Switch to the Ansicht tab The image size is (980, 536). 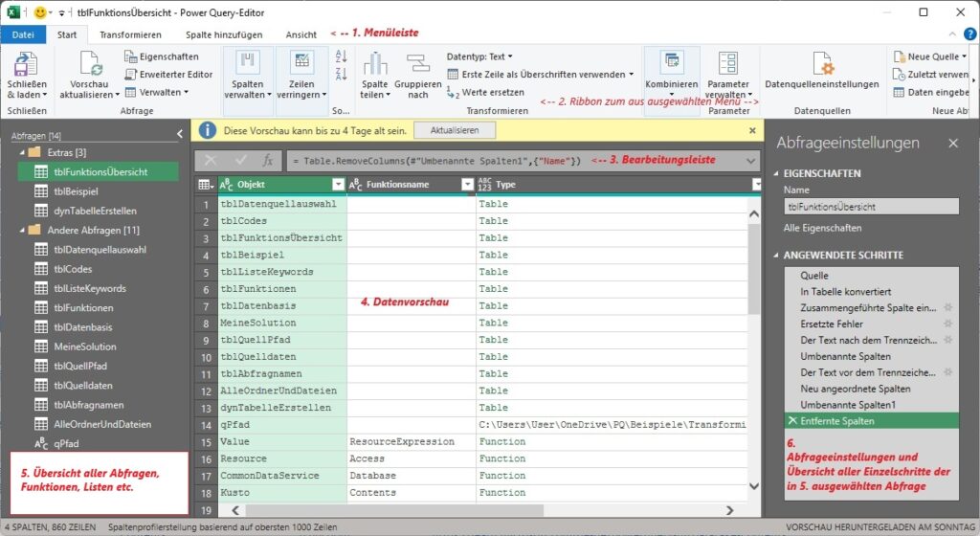[301, 35]
